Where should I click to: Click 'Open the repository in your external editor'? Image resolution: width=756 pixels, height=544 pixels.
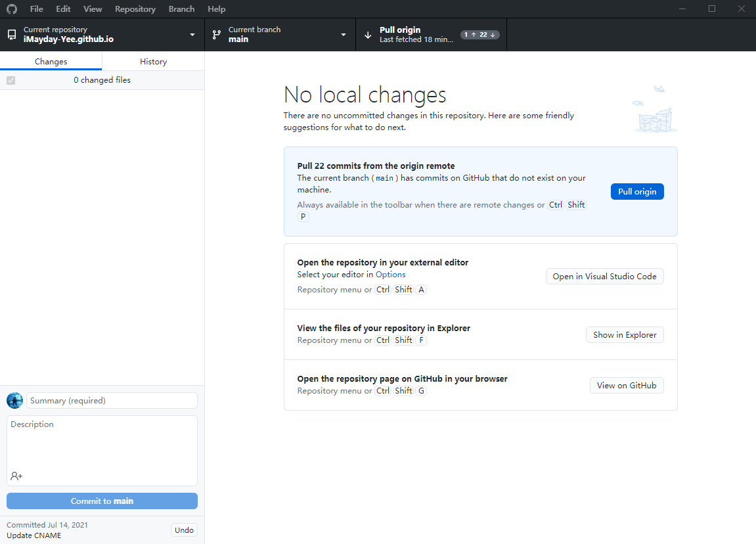pos(383,262)
